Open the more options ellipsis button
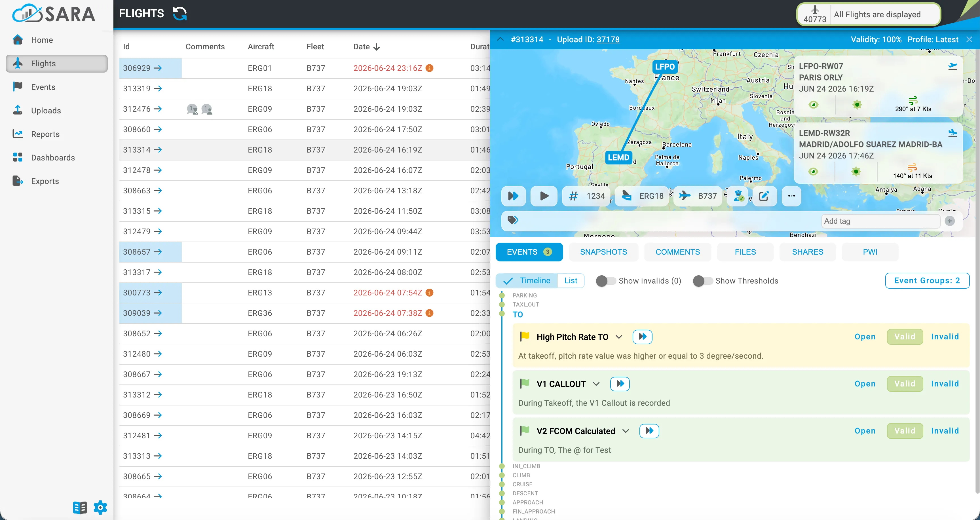This screenshot has width=980, height=520. 791,196
